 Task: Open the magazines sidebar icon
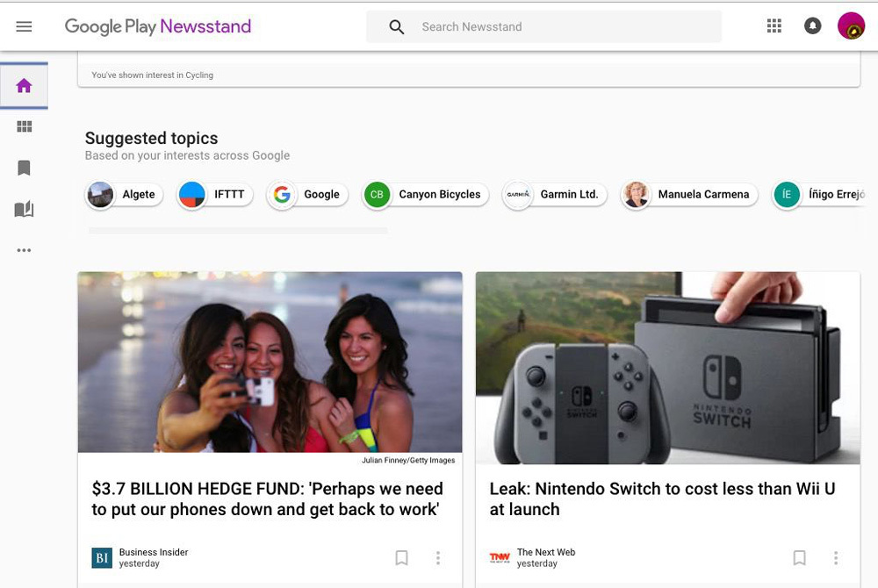(24, 209)
